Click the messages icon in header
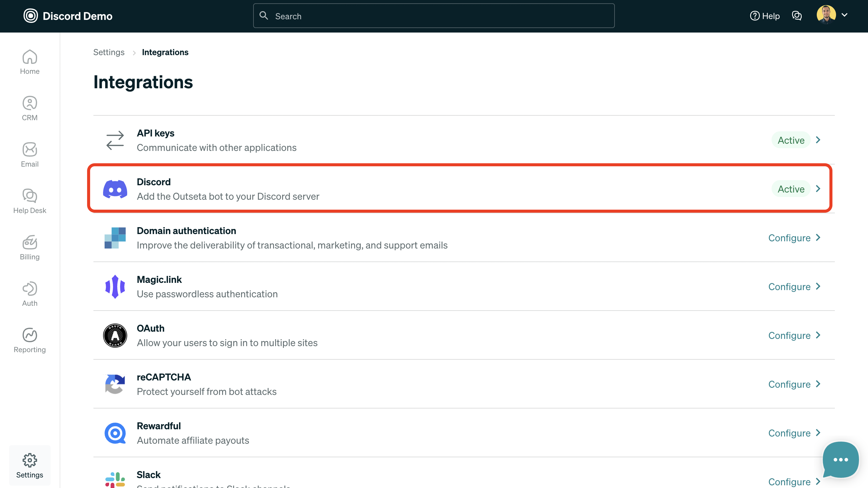This screenshot has height=488, width=868. point(797,16)
